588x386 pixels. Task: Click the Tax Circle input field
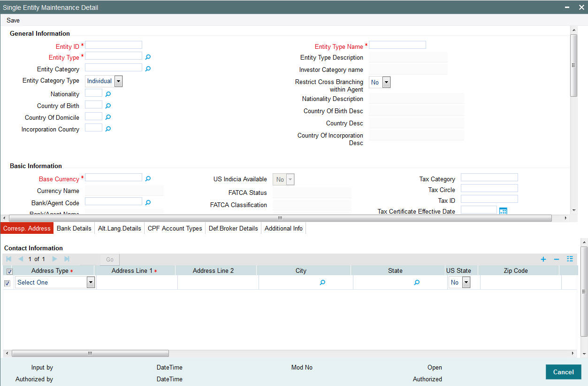489,188
